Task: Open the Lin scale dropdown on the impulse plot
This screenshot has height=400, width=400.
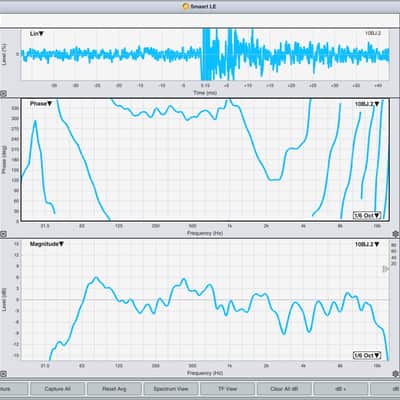Action: [x=37, y=34]
